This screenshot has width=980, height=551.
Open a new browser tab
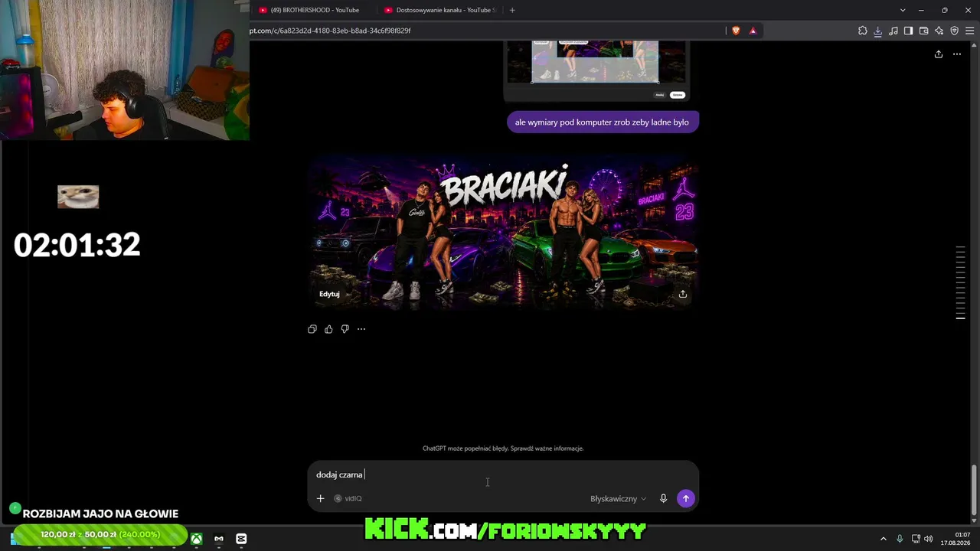(x=512, y=10)
